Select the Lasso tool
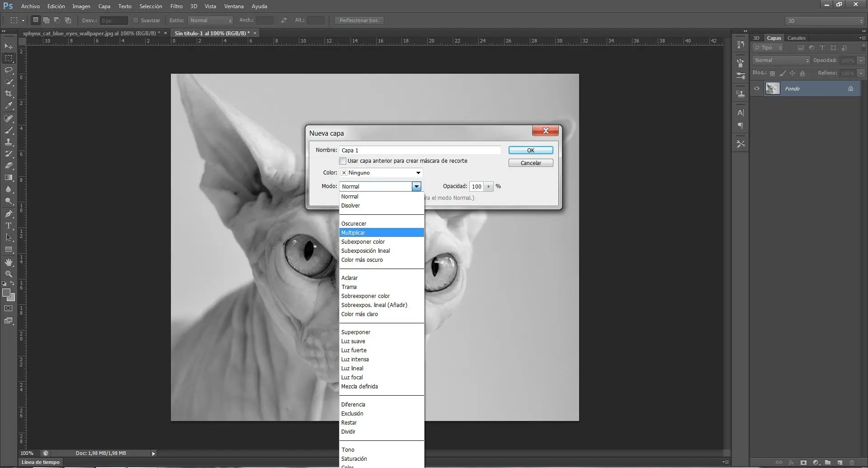The height and width of the screenshot is (468, 868). tap(9, 70)
